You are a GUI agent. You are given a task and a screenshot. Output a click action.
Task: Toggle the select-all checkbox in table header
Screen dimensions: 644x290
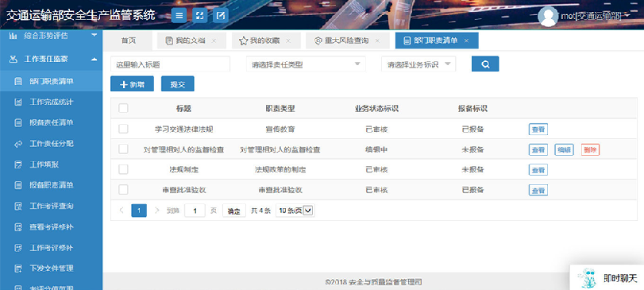(123, 108)
